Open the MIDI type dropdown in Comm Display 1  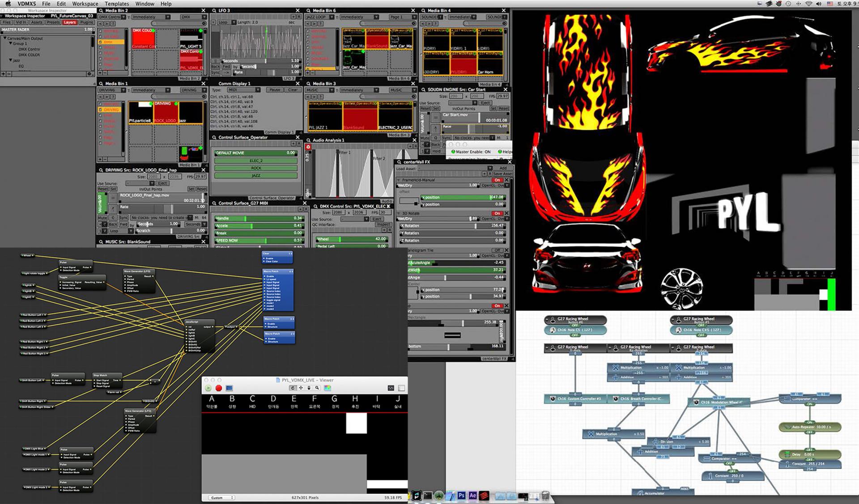(x=244, y=90)
